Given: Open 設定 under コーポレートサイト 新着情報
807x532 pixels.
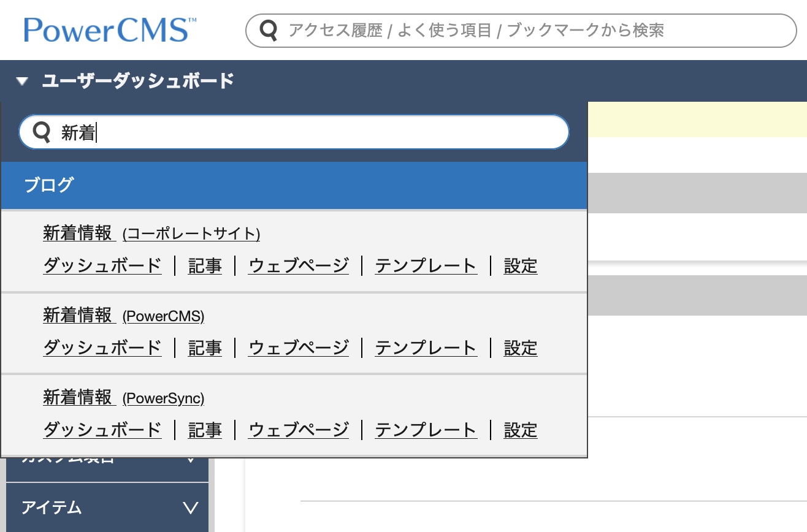Looking at the screenshot, I should [x=521, y=266].
